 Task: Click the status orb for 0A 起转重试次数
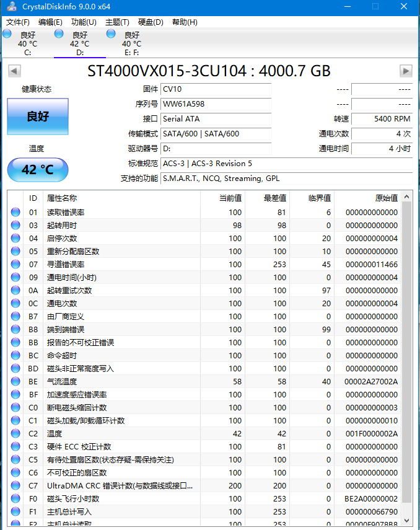pos(15,290)
